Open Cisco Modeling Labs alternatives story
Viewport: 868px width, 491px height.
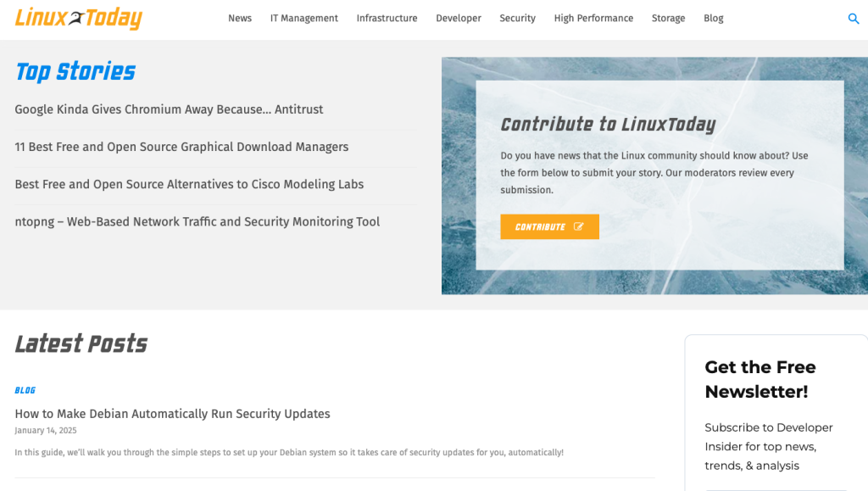pos(189,184)
